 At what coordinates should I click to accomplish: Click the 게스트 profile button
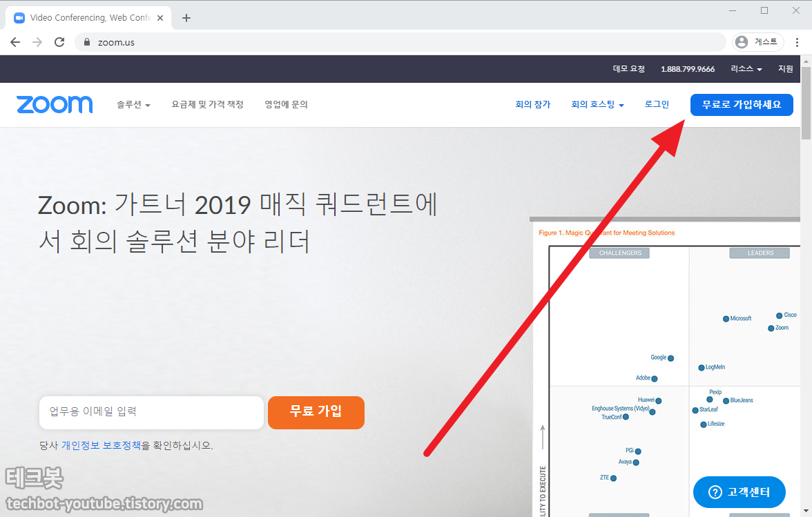[757, 42]
